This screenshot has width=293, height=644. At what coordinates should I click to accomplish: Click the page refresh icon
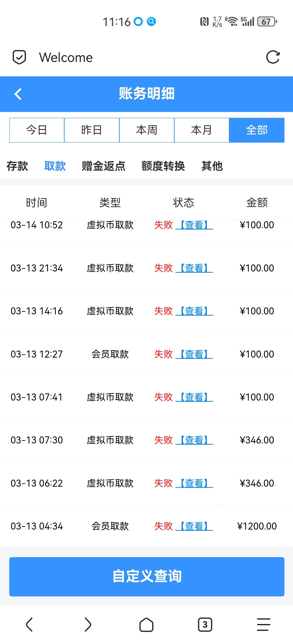tap(273, 57)
